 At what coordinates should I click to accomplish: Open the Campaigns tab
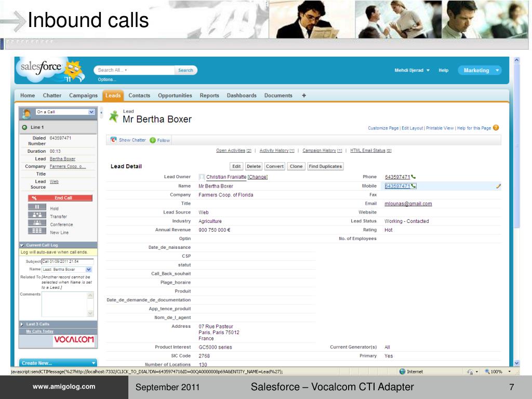[83, 96]
